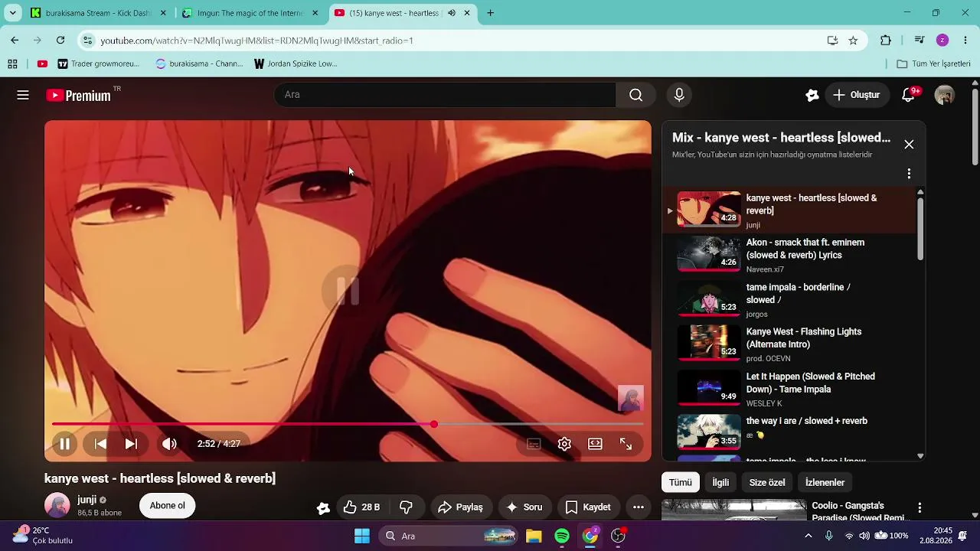
Task: Reload the current page
Action: 60,41
